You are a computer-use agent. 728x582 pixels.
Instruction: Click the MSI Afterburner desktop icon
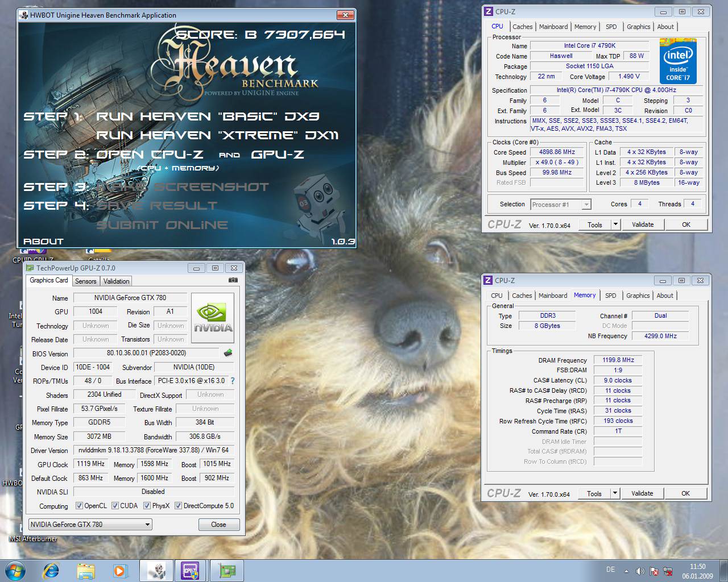click(33, 539)
